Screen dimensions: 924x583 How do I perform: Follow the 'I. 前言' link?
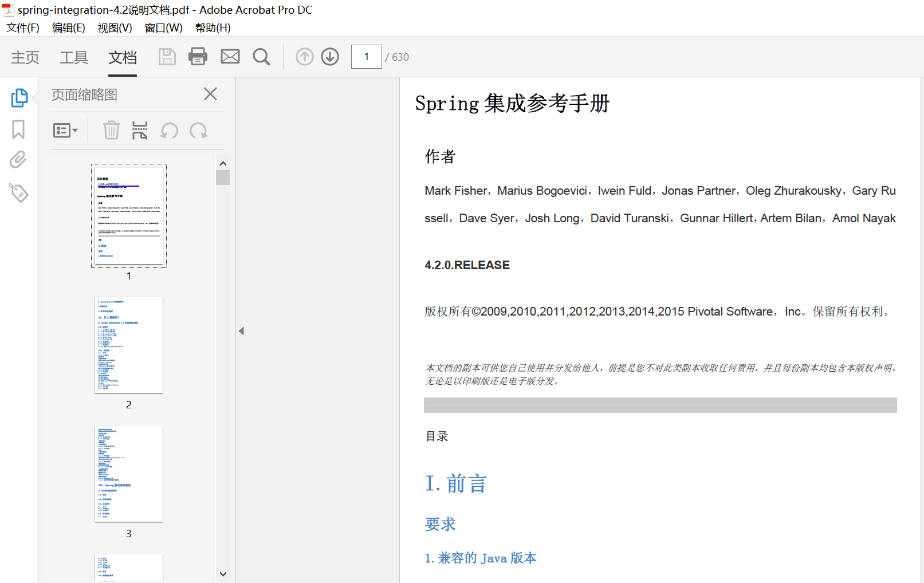point(456,484)
